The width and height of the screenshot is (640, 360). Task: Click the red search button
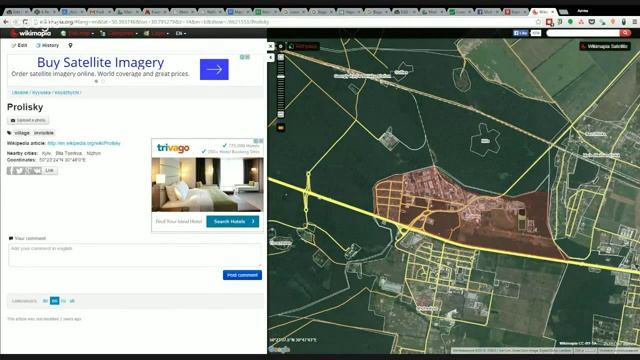point(625,33)
